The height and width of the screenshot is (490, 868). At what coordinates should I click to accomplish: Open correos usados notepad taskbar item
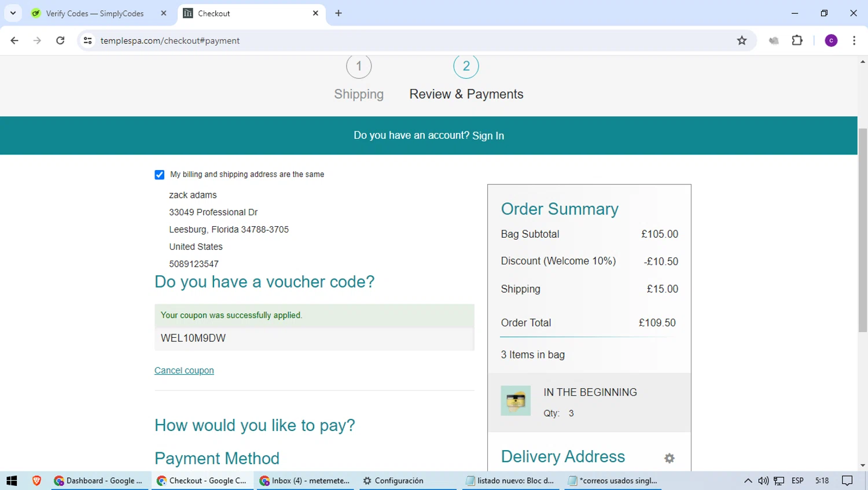pyautogui.click(x=613, y=481)
